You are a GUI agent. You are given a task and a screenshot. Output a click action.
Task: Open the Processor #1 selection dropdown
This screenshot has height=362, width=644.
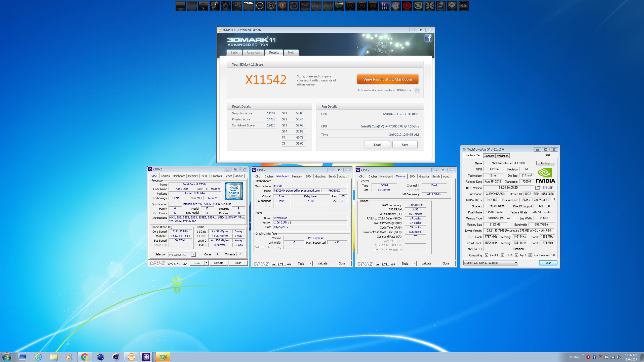[193, 255]
